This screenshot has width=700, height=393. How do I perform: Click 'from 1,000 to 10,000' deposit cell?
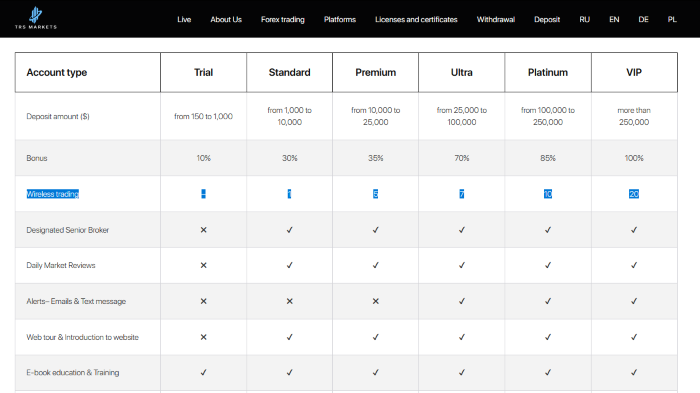(289, 116)
